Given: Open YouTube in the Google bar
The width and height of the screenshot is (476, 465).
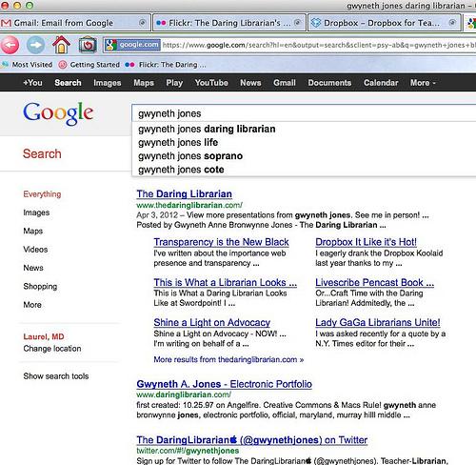Looking at the screenshot, I should (x=211, y=83).
